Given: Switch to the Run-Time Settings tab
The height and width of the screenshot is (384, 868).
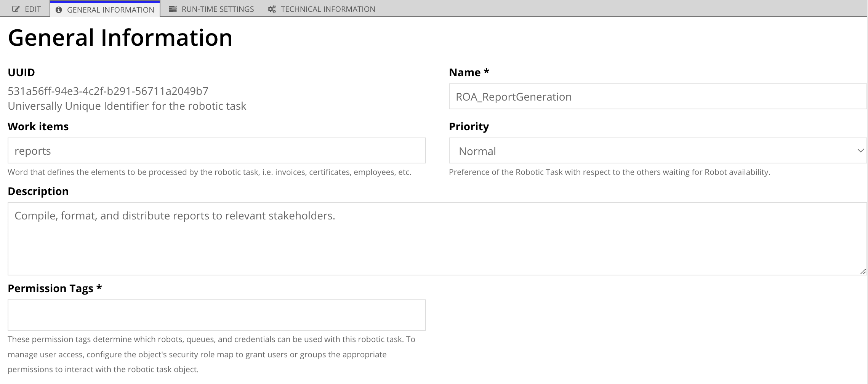Looking at the screenshot, I should pos(211,9).
